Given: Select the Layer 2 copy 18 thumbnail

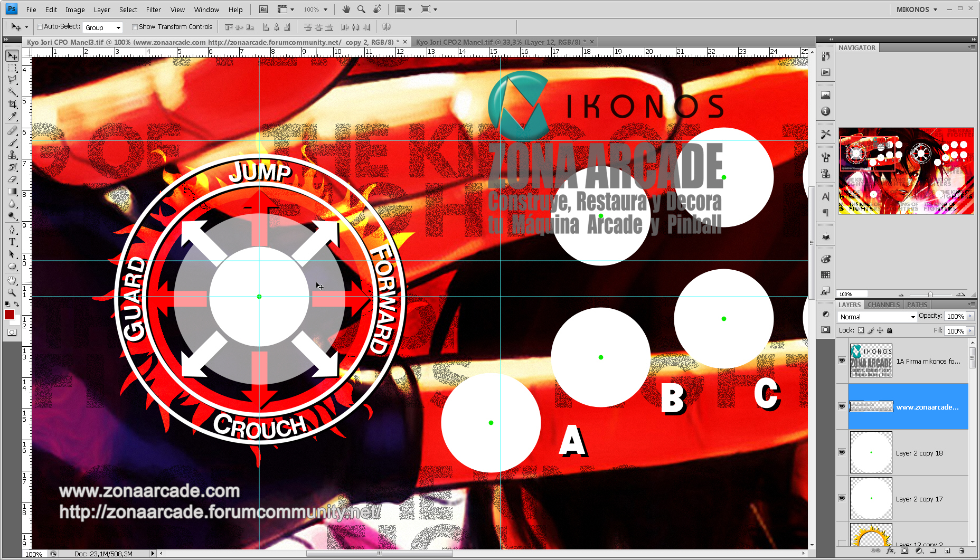Looking at the screenshot, I should point(871,452).
